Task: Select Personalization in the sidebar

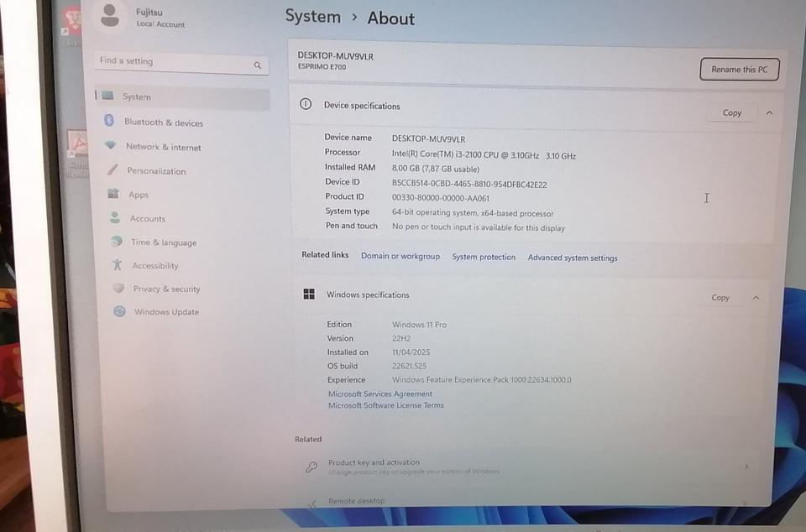Action: coord(156,171)
